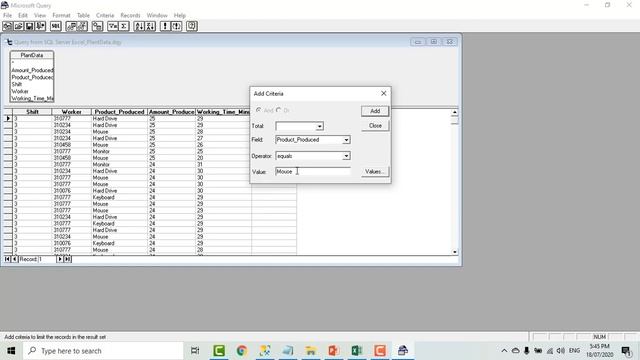Open the Field dropdown showing Product_Produced

(x=346, y=140)
